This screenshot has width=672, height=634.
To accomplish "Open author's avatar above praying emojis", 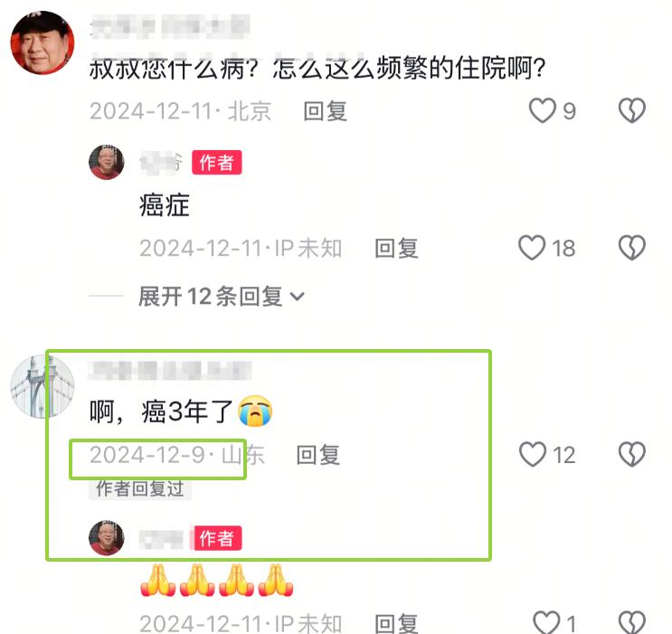I will tap(107, 538).
